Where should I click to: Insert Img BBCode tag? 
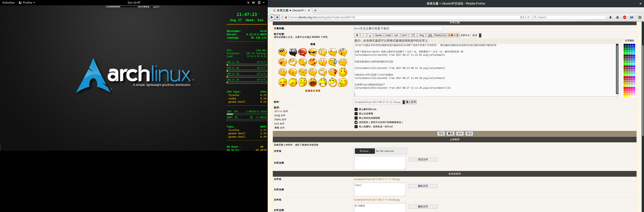(422, 35)
